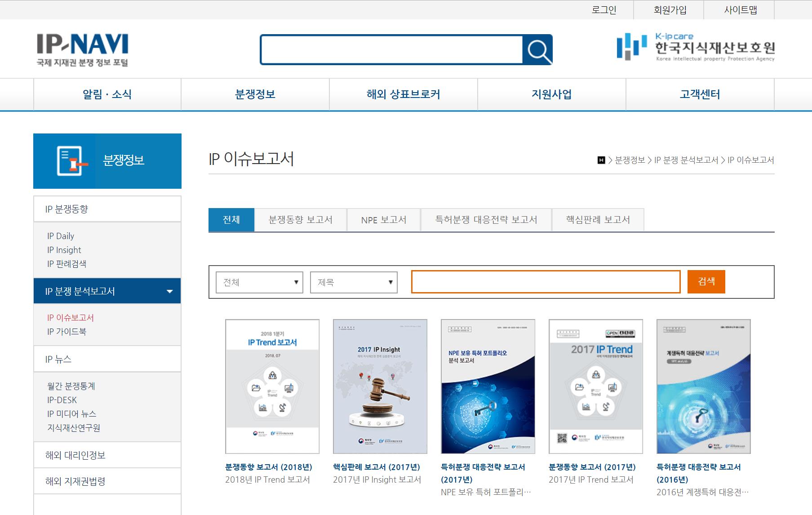The width and height of the screenshot is (812, 515).
Task: Switch to the 특허분쟁 대응전략 보고서 tab
Action: coord(486,220)
